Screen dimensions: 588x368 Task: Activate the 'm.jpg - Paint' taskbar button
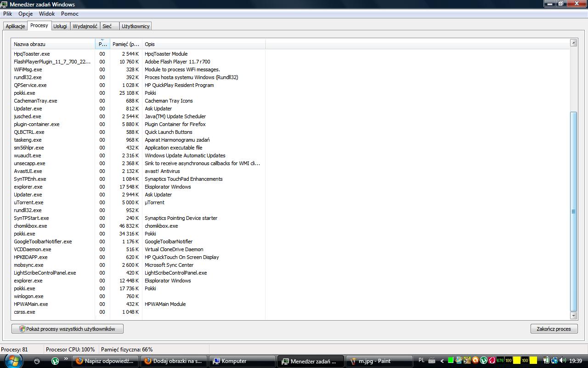point(379,361)
